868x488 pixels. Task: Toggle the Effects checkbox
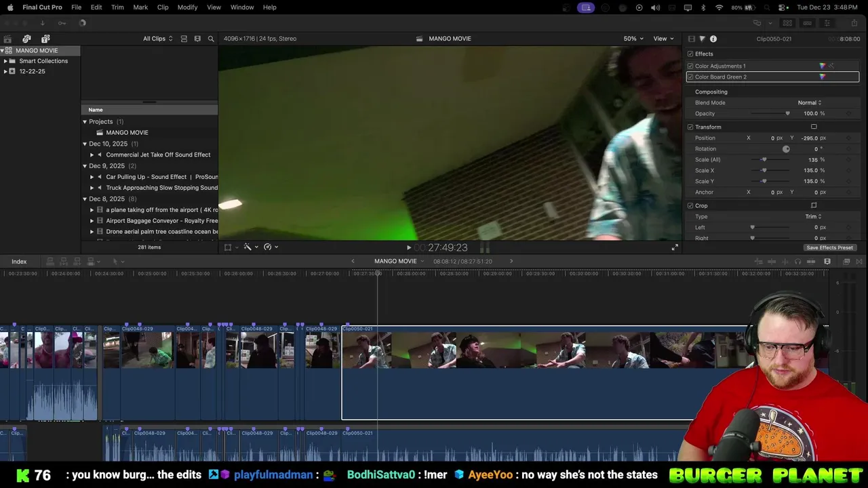[690, 54]
